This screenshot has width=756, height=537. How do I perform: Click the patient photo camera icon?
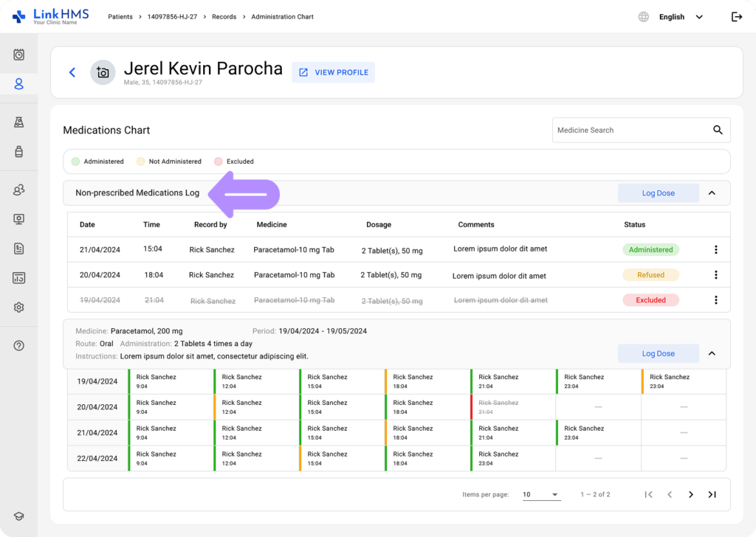[x=103, y=72]
